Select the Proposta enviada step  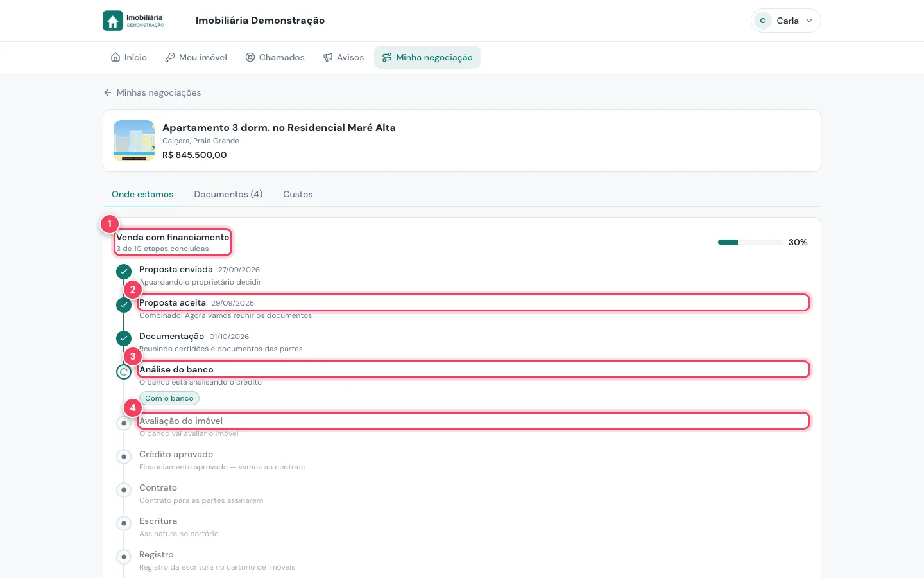click(176, 269)
